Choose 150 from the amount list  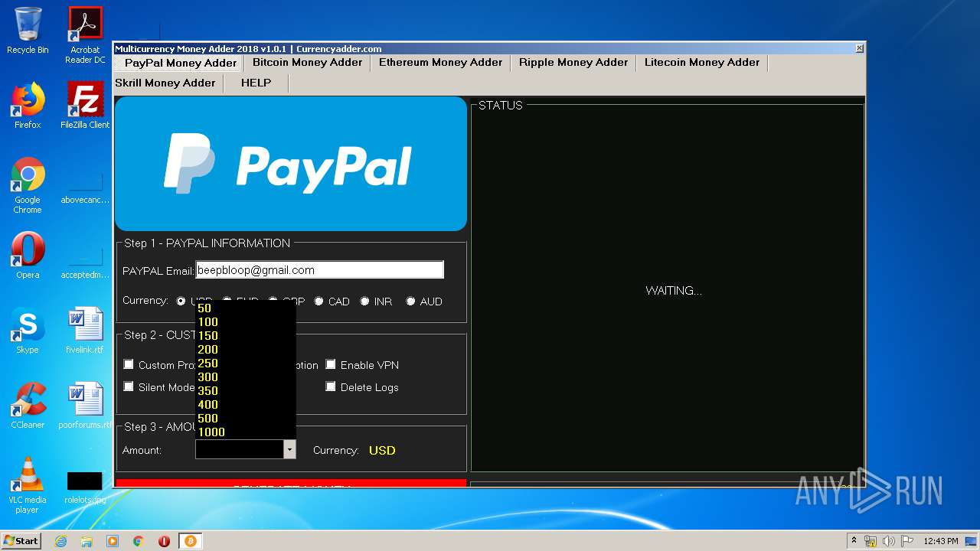pos(245,336)
